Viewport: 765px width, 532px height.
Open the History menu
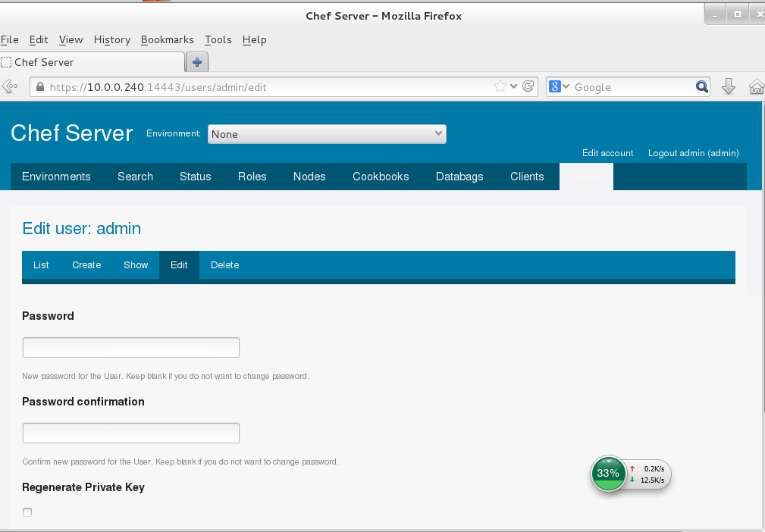coord(111,40)
